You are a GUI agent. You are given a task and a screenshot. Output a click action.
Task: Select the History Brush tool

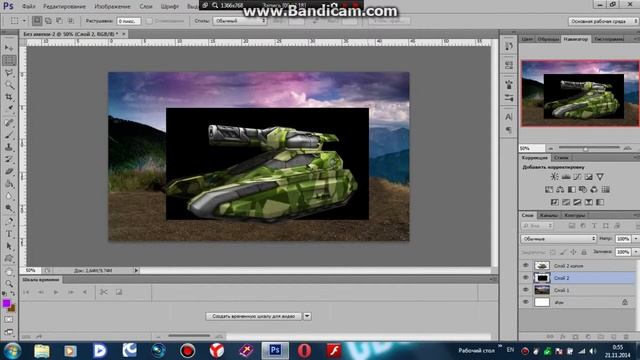(x=9, y=160)
